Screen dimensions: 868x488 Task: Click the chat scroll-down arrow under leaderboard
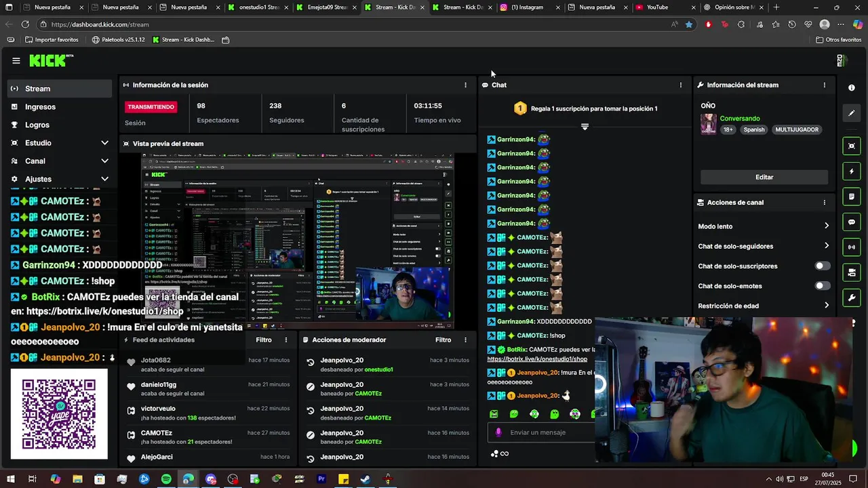coord(585,127)
